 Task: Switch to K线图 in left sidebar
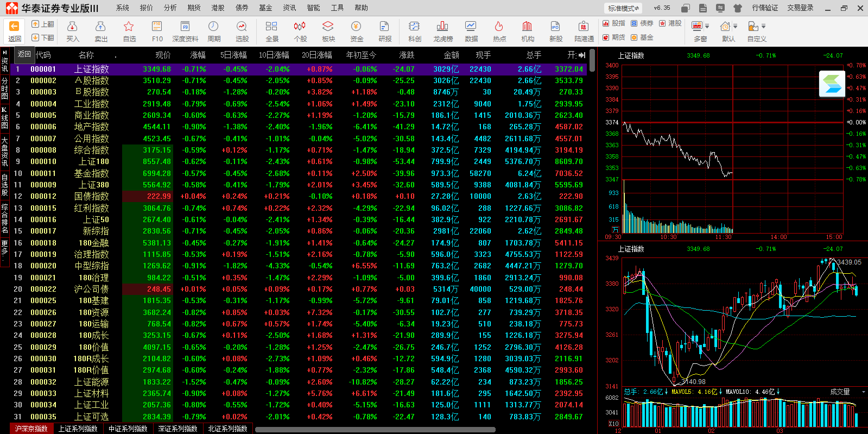(x=4, y=118)
